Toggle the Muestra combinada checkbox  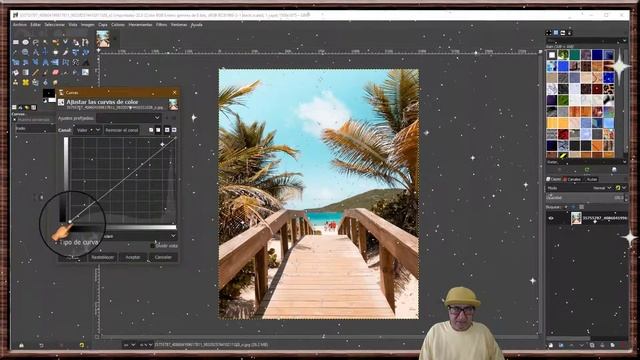click(x=14, y=120)
